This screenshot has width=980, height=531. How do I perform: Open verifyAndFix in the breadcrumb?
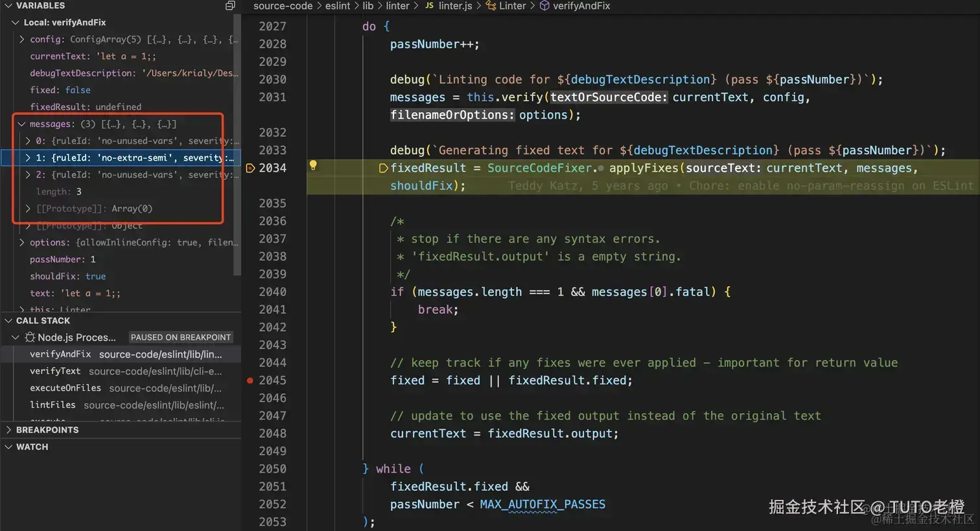[x=581, y=6]
